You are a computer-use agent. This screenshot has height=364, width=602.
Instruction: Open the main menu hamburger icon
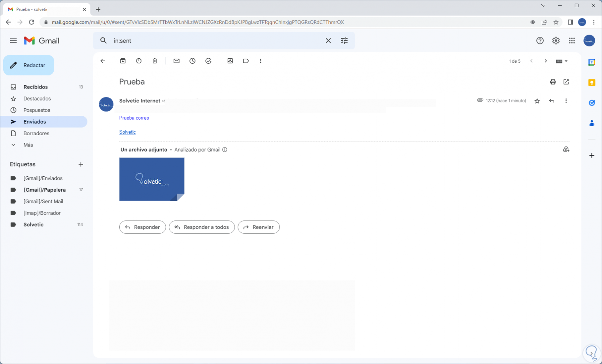13,40
